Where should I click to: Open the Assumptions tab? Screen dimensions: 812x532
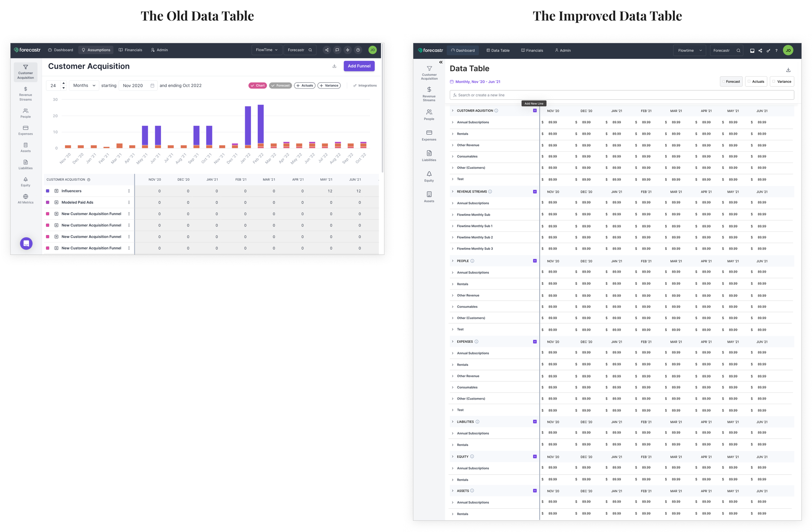tap(96, 50)
